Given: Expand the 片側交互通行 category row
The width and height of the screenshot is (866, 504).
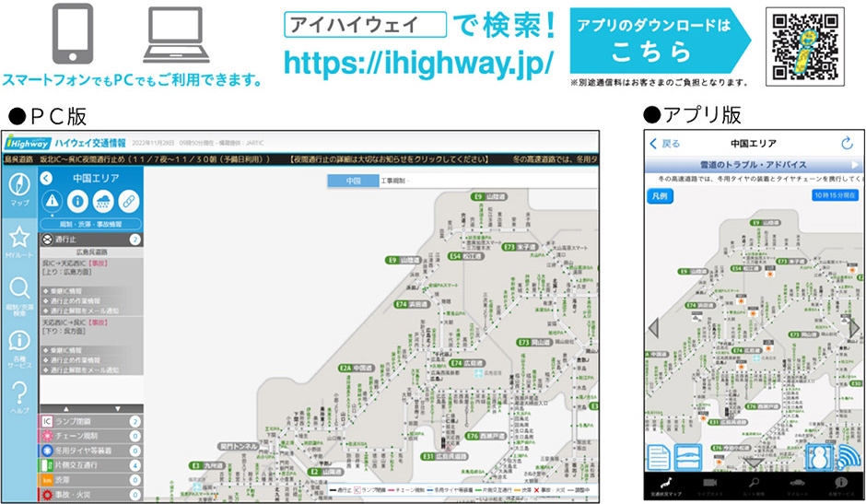Looking at the screenshot, I should 91,465.
